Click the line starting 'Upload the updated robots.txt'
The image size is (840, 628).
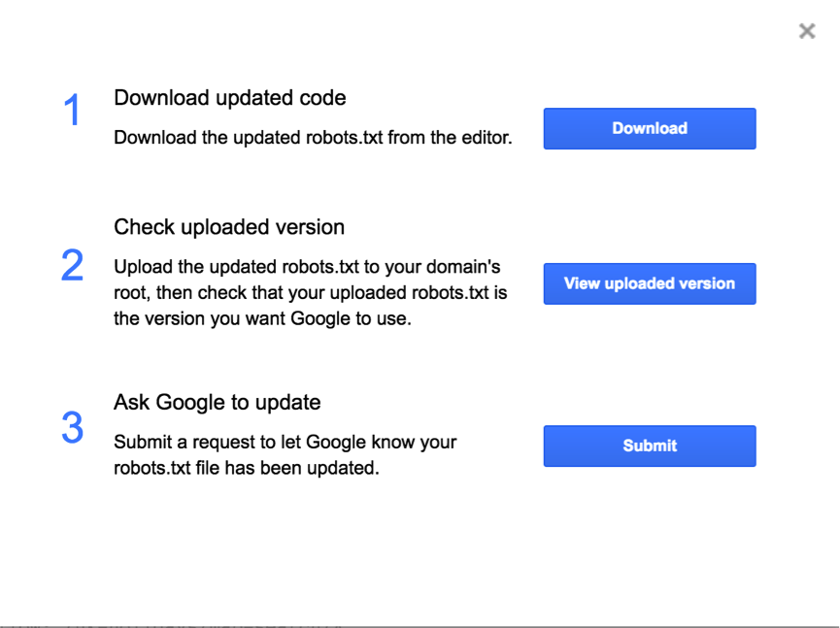click(307, 267)
